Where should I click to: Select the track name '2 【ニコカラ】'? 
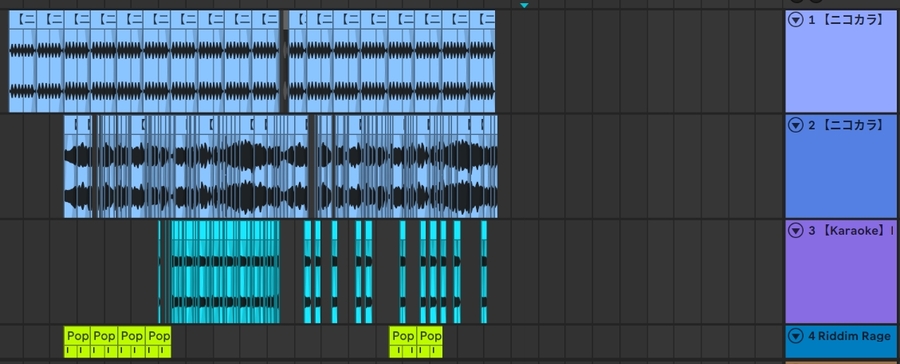pos(845,125)
